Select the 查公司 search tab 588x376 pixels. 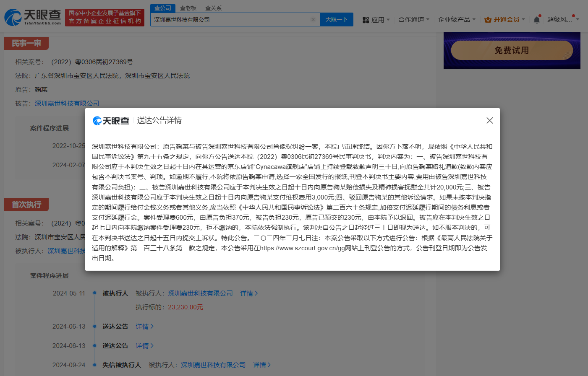[x=163, y=8]
